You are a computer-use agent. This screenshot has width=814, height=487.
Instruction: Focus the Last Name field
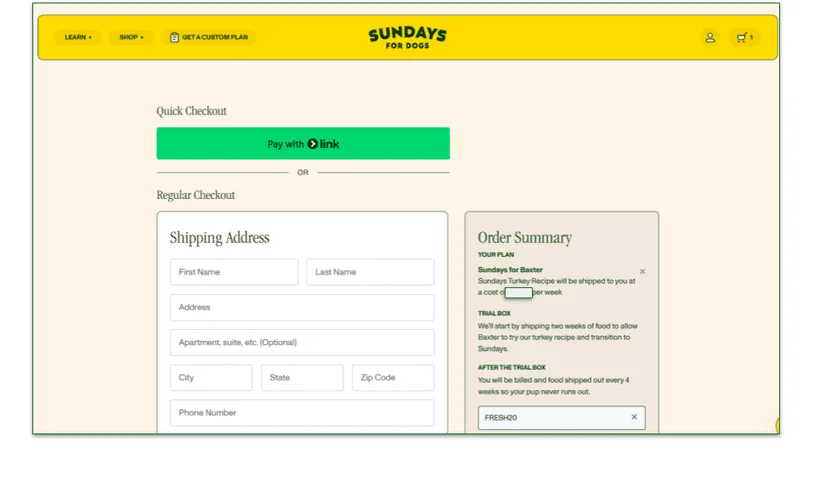tap(370, 272)
